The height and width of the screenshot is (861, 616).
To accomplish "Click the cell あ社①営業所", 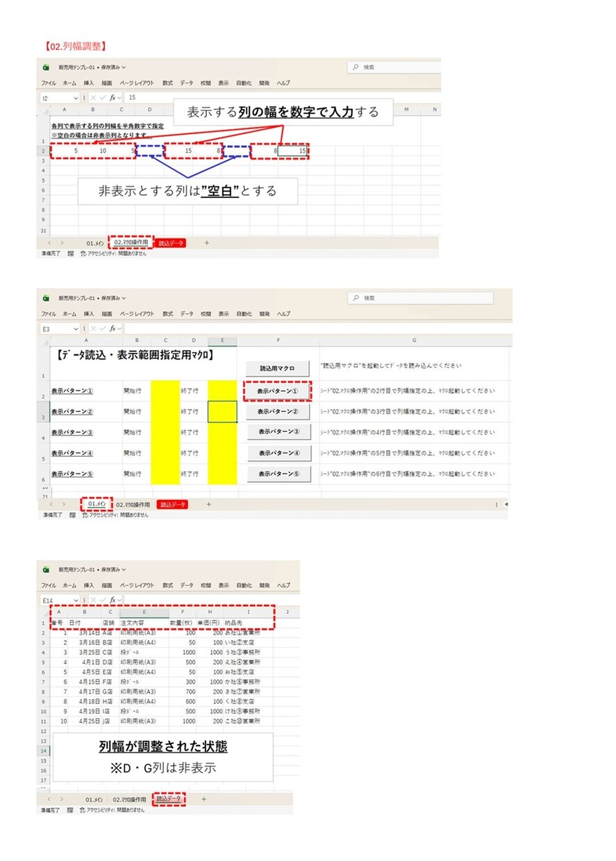I will 248,633.
